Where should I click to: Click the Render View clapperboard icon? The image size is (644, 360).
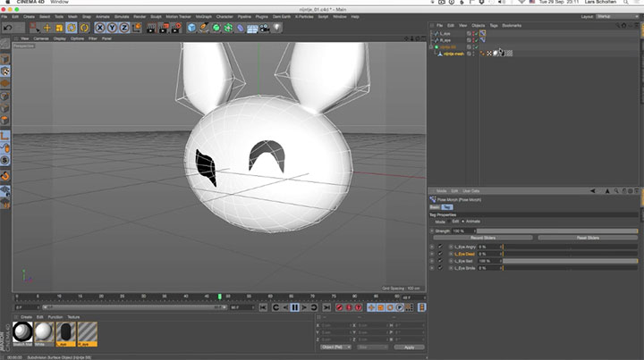click(x=151, y=28)
